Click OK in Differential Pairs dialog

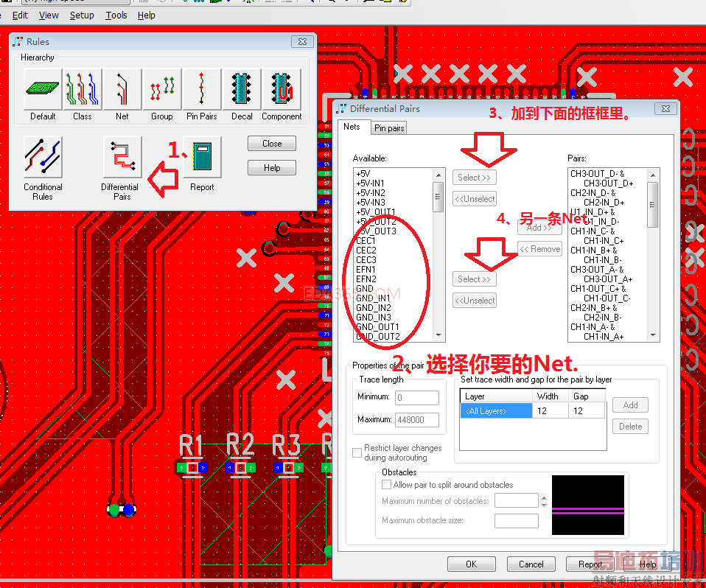[x=472, y=564]
